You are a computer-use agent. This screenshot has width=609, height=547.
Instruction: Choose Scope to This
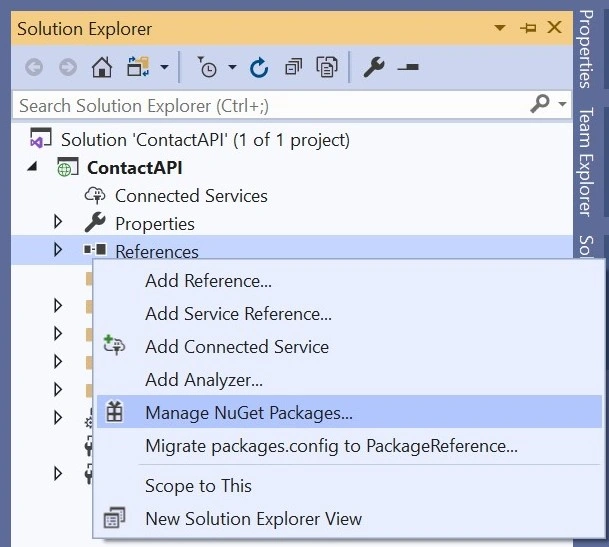(198, 486)
